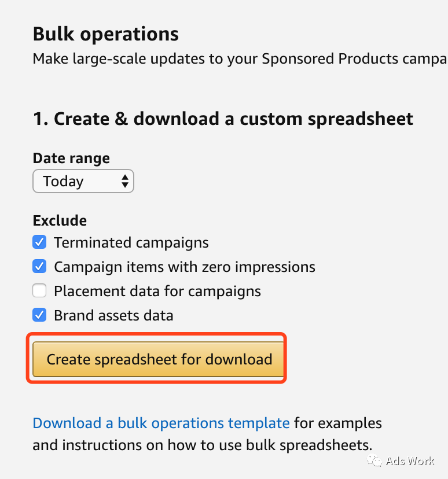
Task: Click the Ads Work watermark text
Action: 410,461
